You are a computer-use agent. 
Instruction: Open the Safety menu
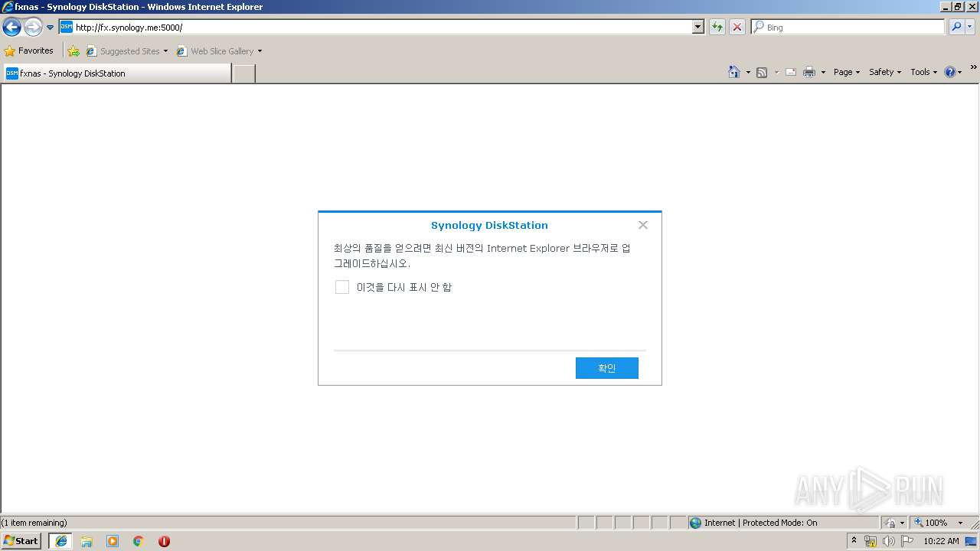pos(885,72)
